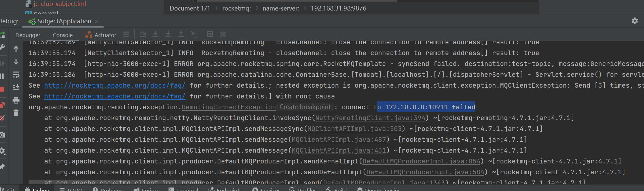Close the SubjectApplication debug tab
This screenshot has height=191, width=644.
pos(97,21)
